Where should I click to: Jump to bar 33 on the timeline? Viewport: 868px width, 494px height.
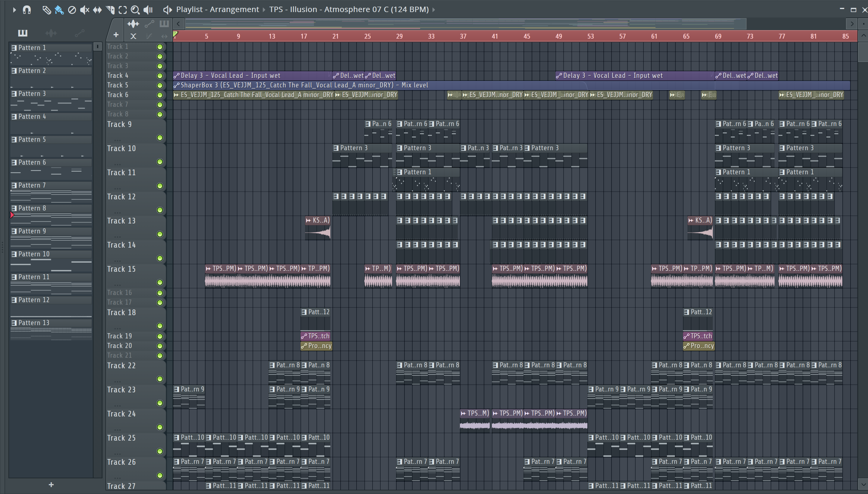(x=431, y=36)
